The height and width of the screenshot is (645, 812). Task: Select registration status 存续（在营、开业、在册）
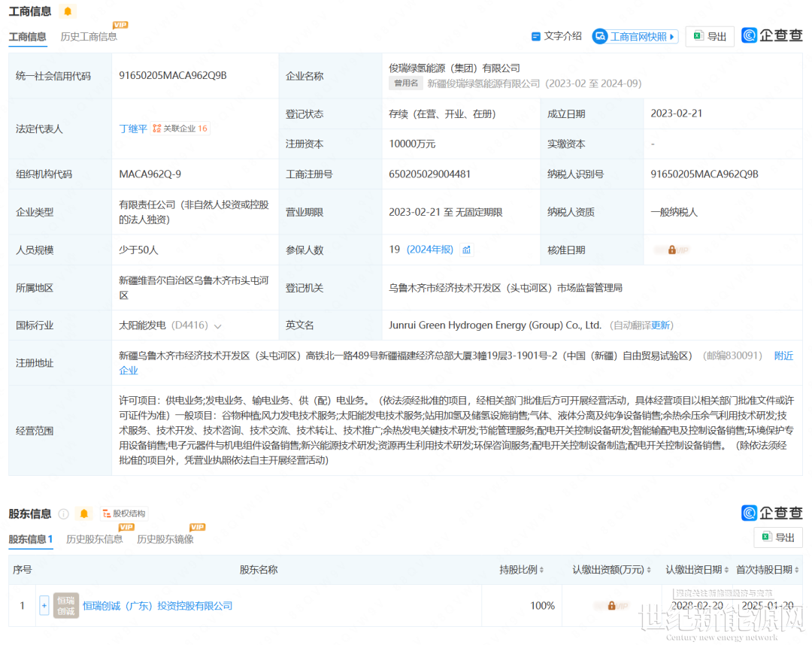pyautogui.click(x=442, y=114)
